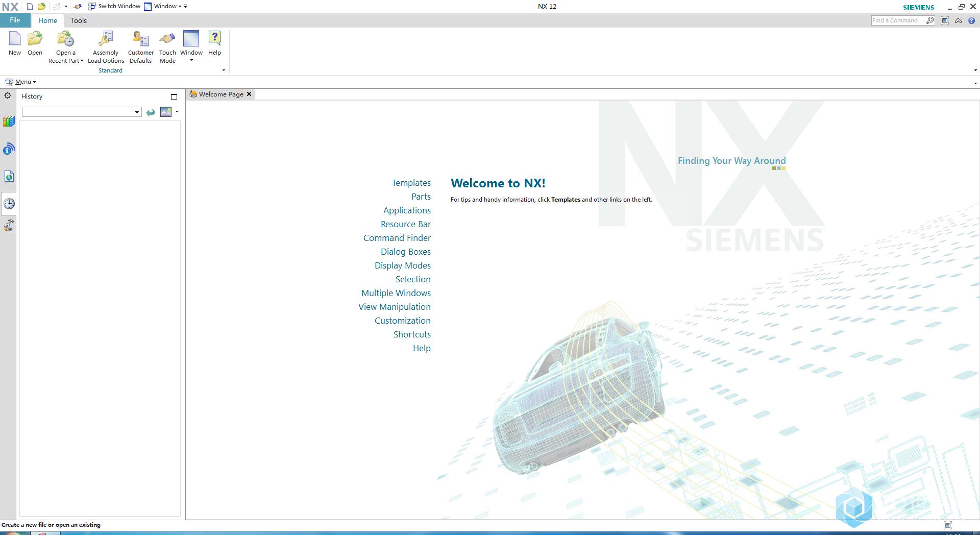
Task: Open the Multiple Windows link
Action: [396, 293]
